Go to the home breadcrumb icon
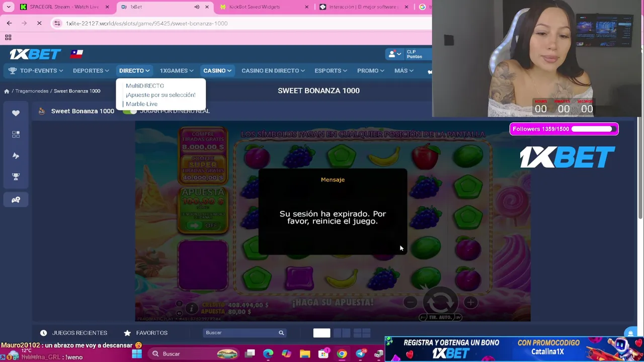Image resolution: width=644 pixels, height=362 pixels. (x=7, y=91)
